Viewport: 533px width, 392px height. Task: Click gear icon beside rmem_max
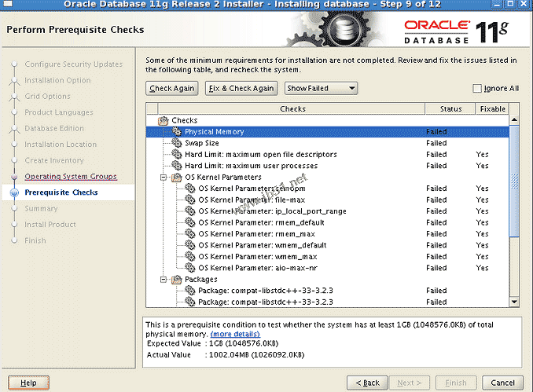tap(189, 233)
